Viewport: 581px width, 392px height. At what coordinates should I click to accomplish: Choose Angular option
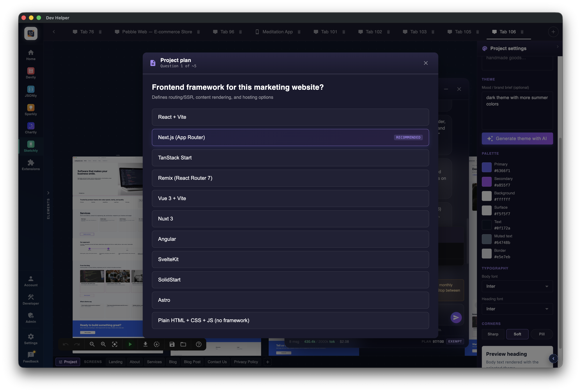tap(290, 239)
